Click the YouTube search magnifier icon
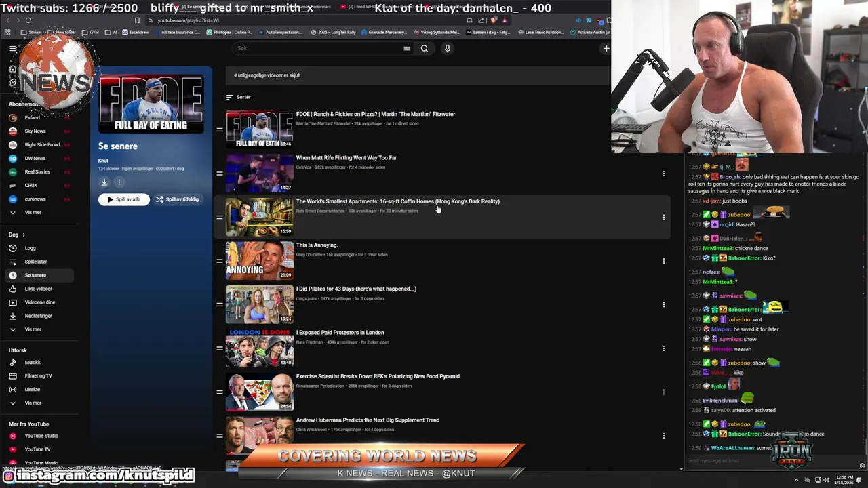The width and height of the screenshot is (868, 488). click(x=425, y=48)
